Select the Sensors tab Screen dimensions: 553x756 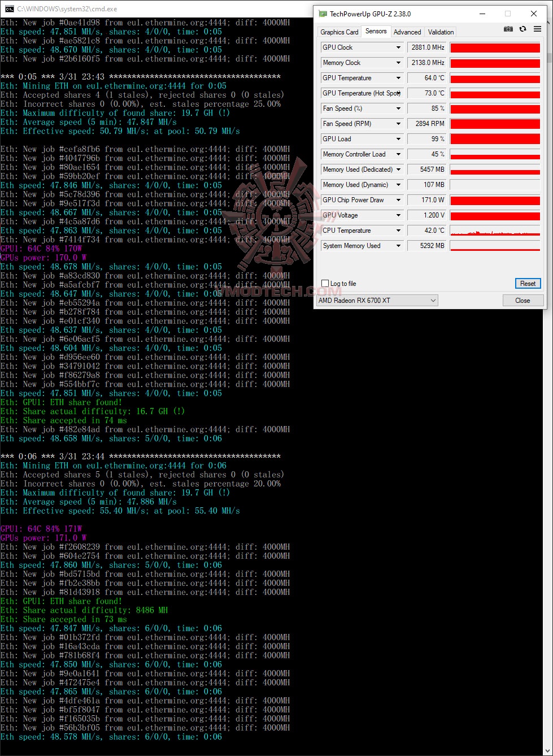pos(376,31)
